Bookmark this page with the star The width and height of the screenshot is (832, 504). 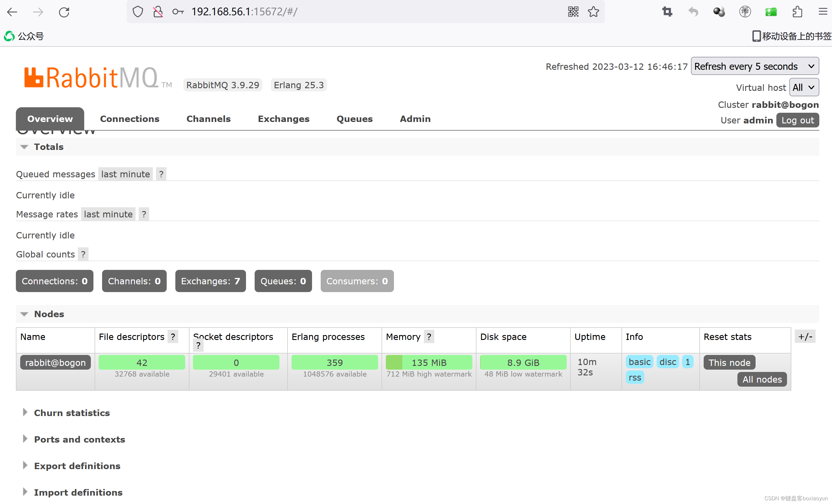click(593, 12)
